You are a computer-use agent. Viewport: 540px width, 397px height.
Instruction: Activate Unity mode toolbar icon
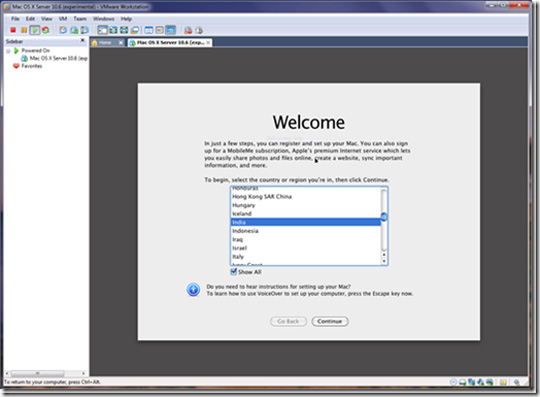[135, 30]
